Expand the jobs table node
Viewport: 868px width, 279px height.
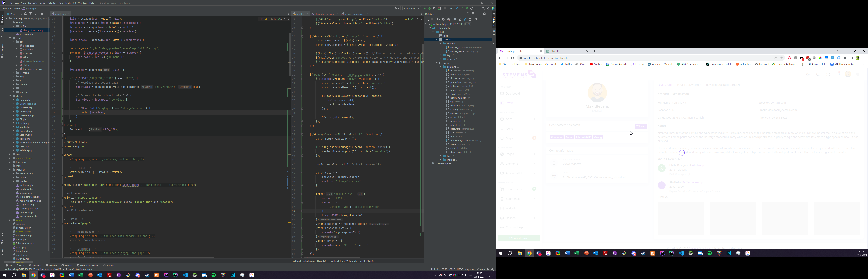pos(437,36)
